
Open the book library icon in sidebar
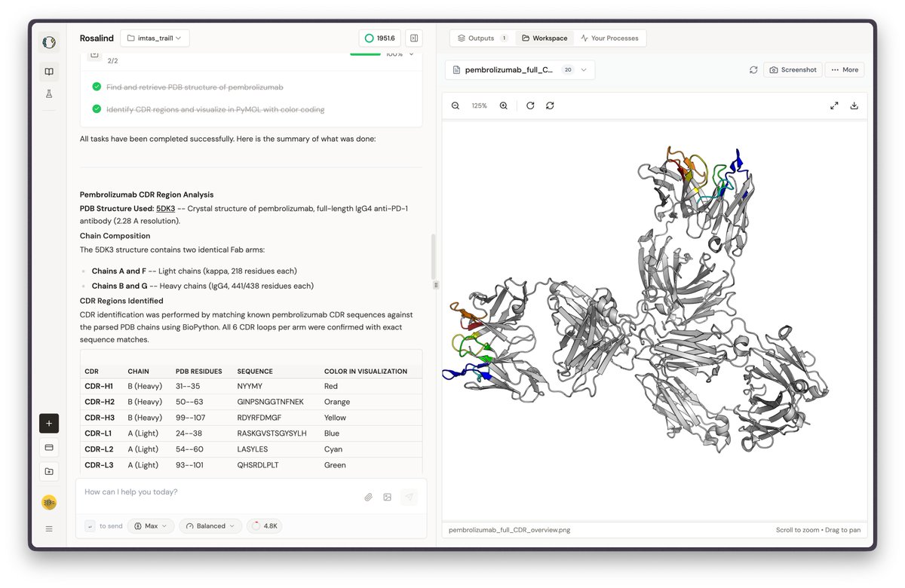point(49,72)
